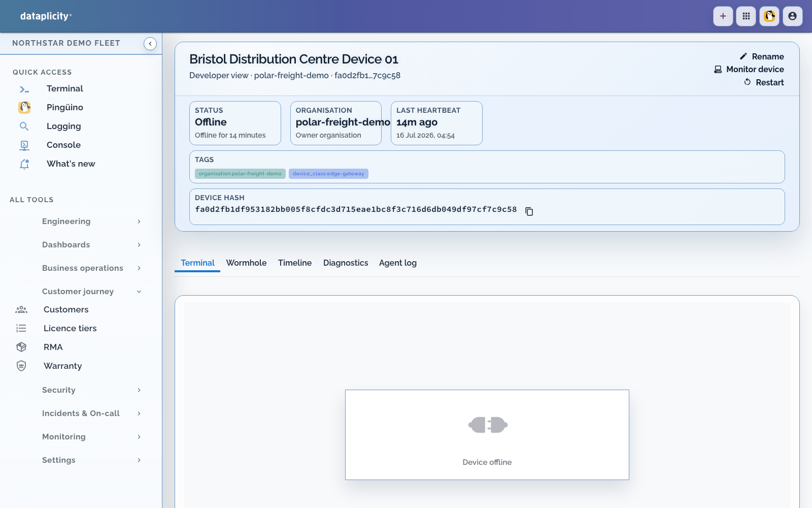Click the device_class:edge-gateway tag
812x508 pixels.
[328, 174]
